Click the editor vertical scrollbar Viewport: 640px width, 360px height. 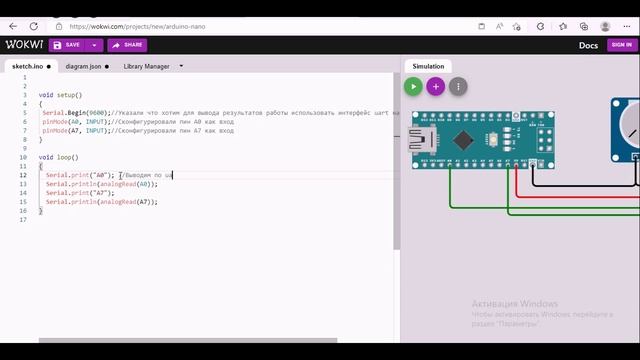(396, 161)
